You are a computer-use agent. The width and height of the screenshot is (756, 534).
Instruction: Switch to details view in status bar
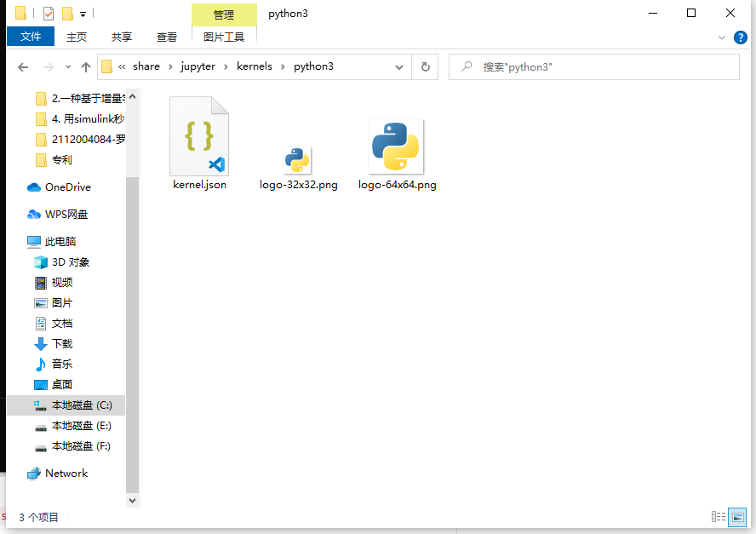tap(719, 517)
